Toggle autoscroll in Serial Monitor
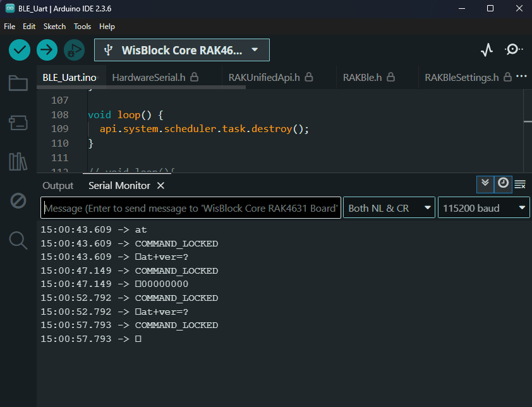Screen dimensions: 532x407 tap(485, 184)
